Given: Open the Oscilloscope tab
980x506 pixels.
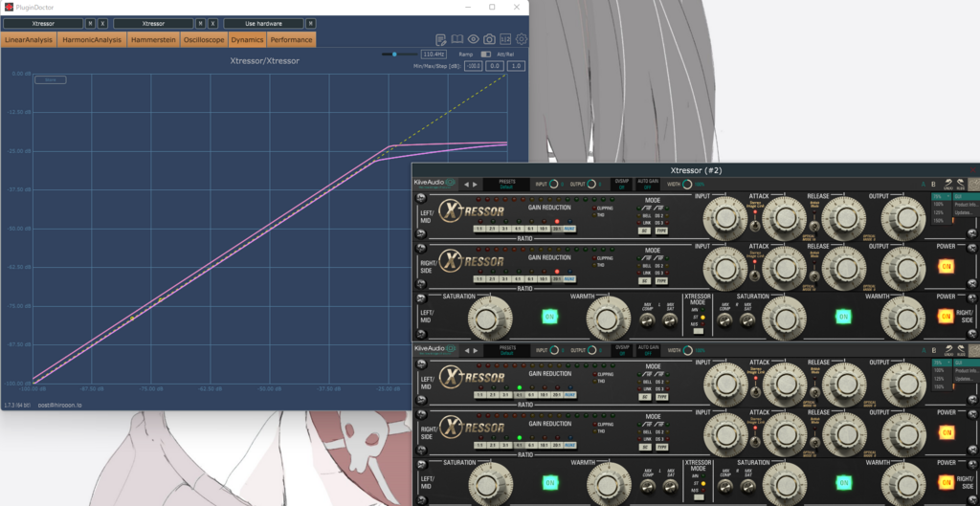Looking at the screenshot, I should [204, 39].
